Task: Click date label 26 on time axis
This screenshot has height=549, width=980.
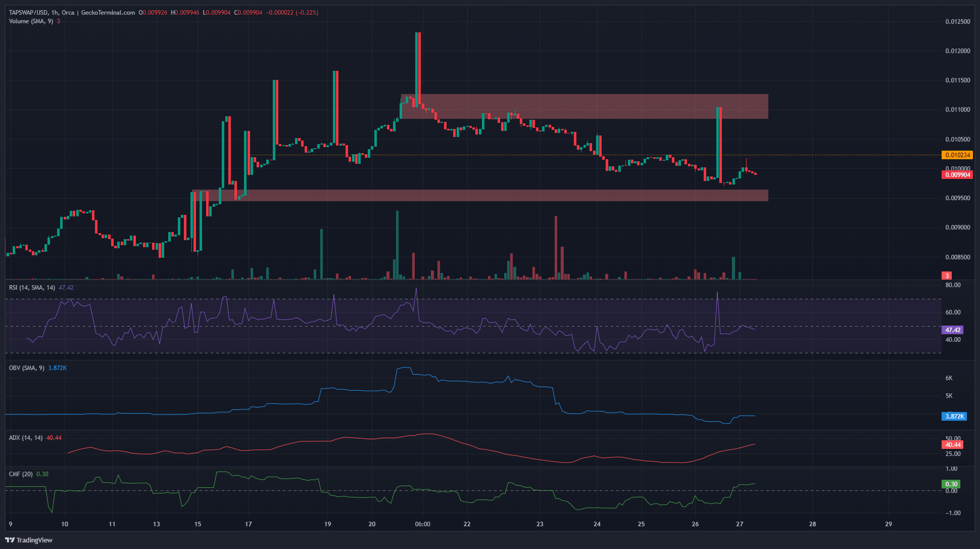Action: pos(695,524)
